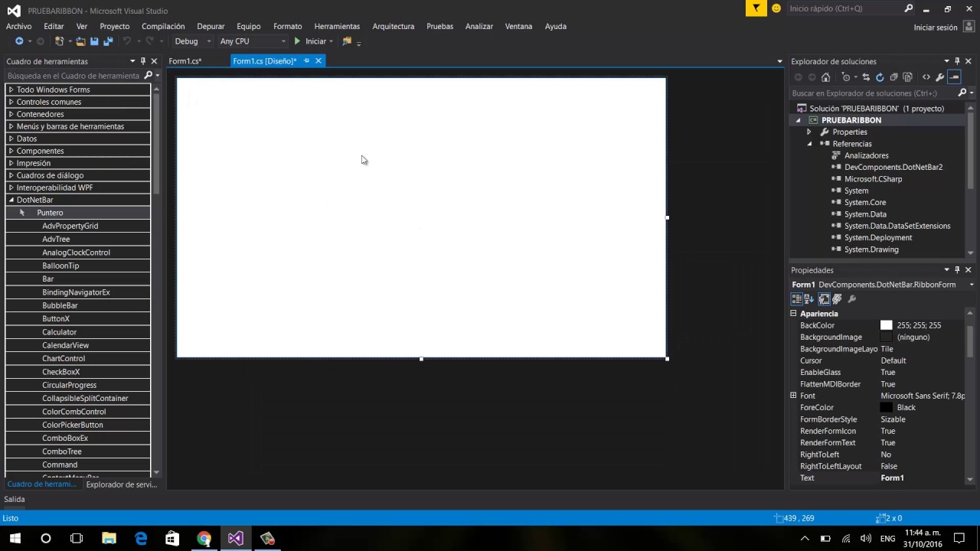Switch to Explorador de servidores tab
This screenshot has width=980, height=551.
click(x=122, y=484)
